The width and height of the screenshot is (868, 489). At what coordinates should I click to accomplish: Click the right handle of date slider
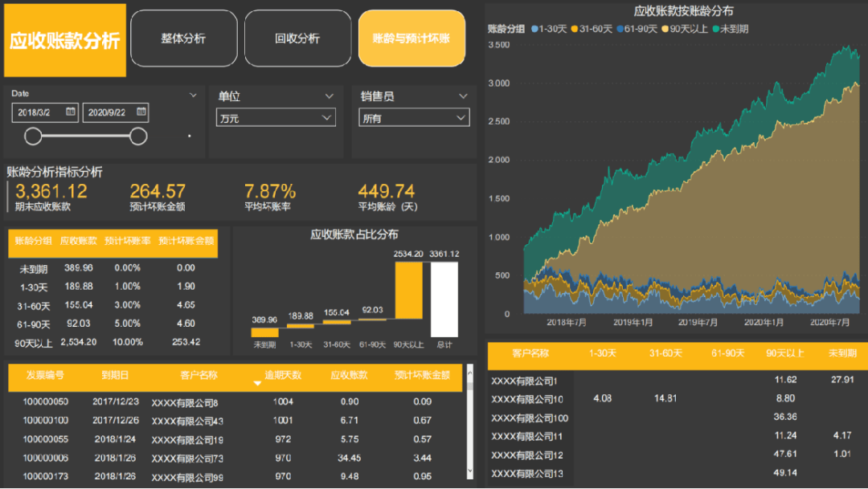point(138,137)
